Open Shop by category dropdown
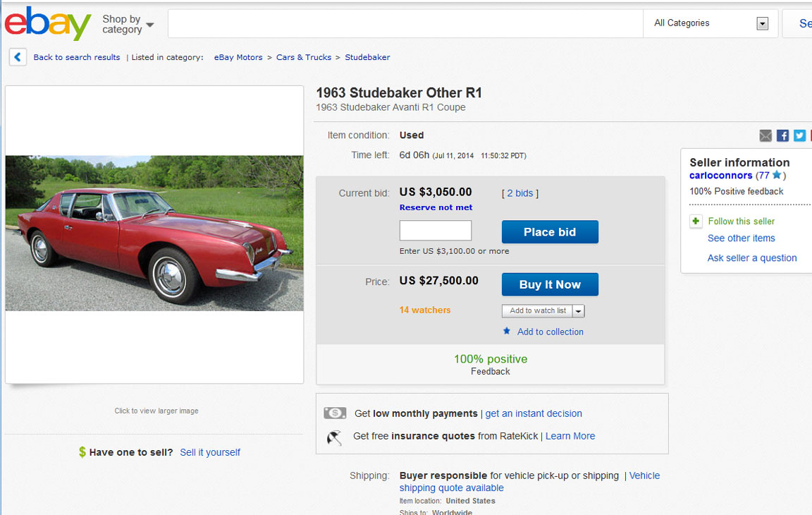The width and height of the screenshot is (812, 515). [x=128, y=25]
